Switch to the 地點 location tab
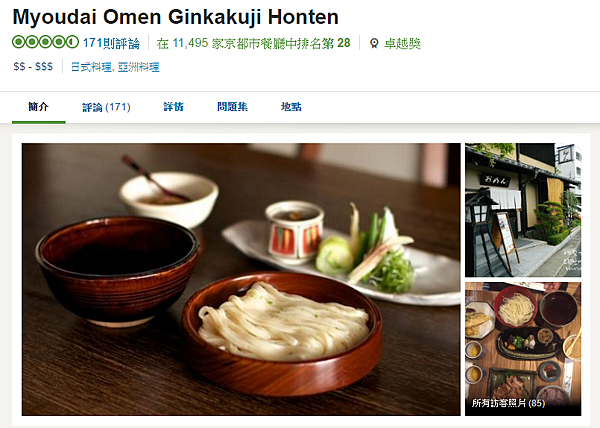 (291, 107)
